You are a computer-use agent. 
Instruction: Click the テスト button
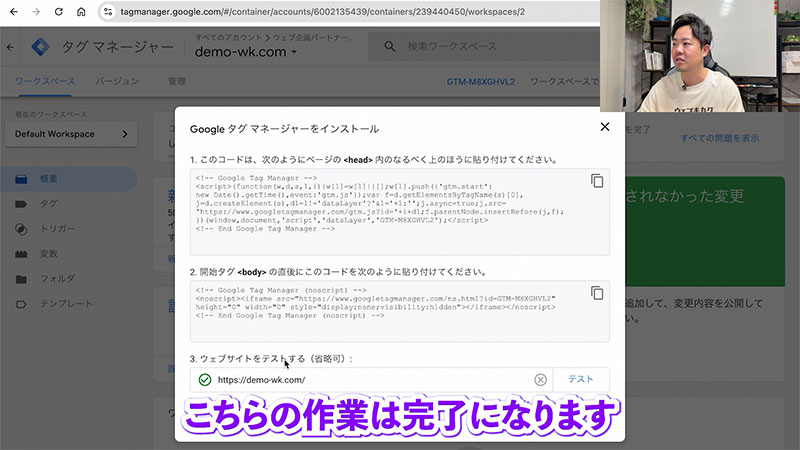(581, 379)
